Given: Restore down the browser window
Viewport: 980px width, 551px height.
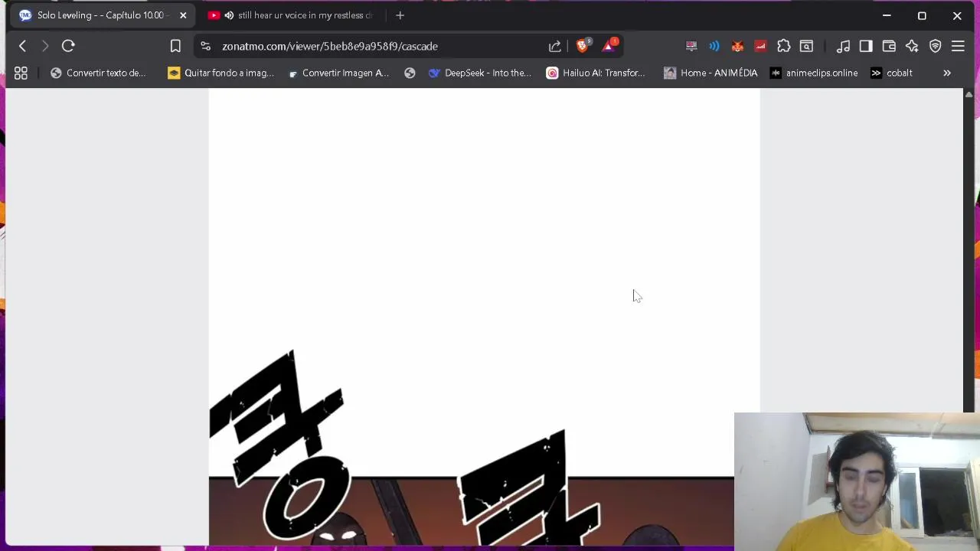Looking at the screenshot, I should [x=922, y=15].
